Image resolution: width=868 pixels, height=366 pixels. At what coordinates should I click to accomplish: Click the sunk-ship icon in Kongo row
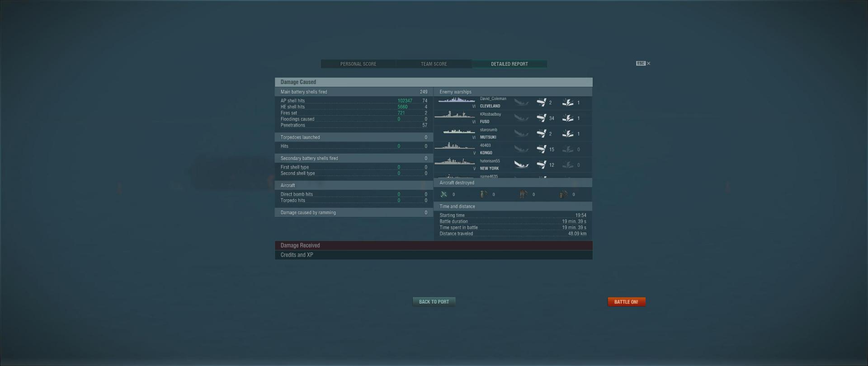[521, 149]
